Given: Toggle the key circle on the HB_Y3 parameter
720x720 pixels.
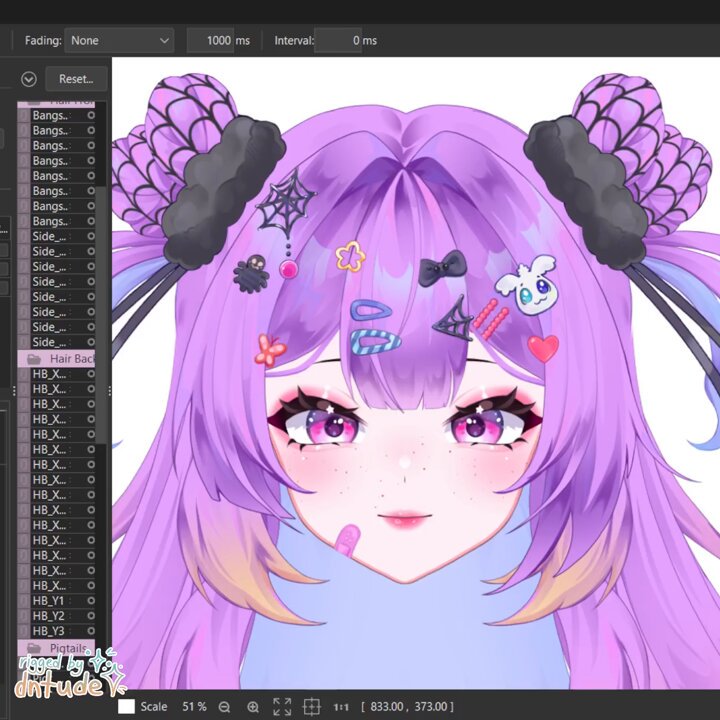Looking at the screenshot, I should pyautogui.click(x=91, y=631).
